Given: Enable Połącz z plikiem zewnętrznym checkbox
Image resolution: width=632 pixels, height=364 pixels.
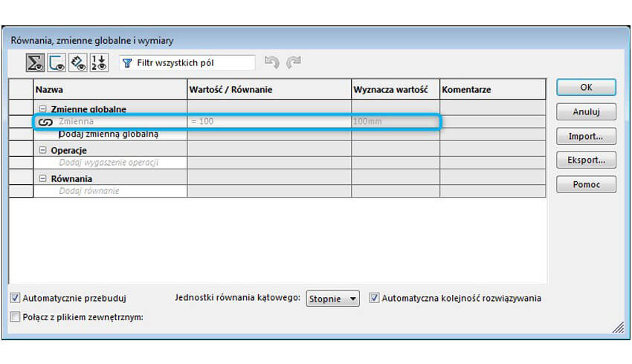Looking at the screenshot, I should pos(15,317).
